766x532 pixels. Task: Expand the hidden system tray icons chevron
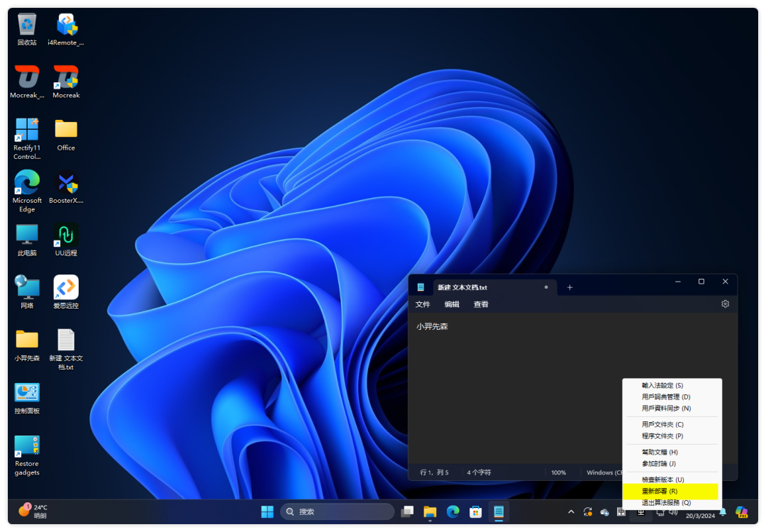pos(571,511)
